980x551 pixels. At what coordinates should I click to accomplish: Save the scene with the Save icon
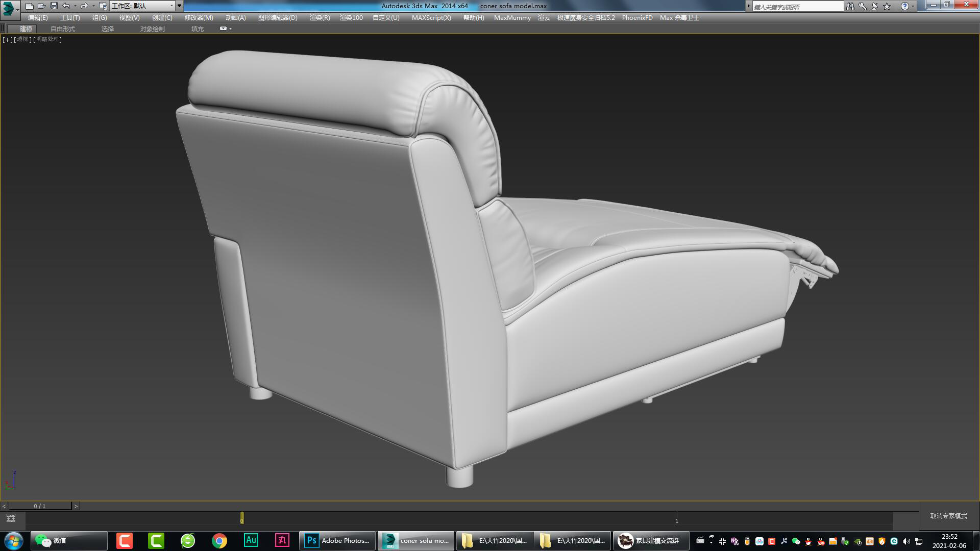(54, 6)
